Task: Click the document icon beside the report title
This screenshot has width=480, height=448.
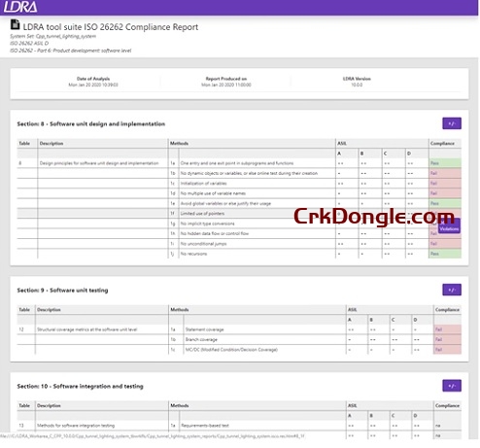Action: click(15, 24)
